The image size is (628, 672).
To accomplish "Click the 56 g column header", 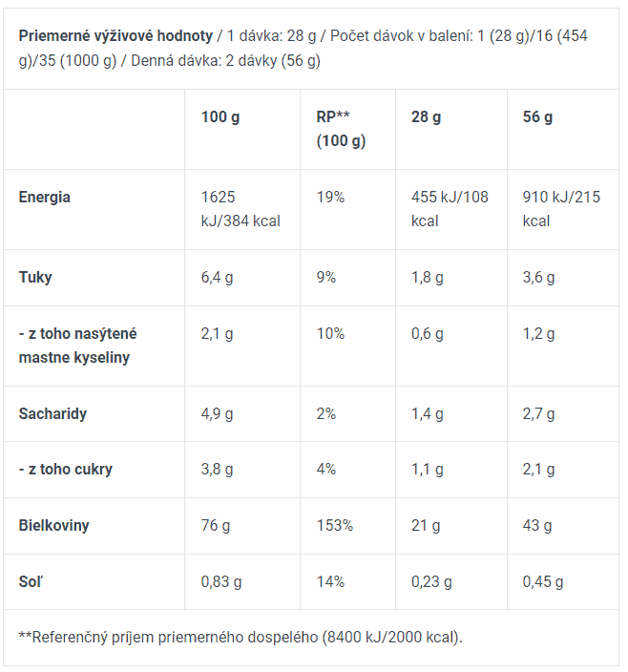I will point(537,117).
